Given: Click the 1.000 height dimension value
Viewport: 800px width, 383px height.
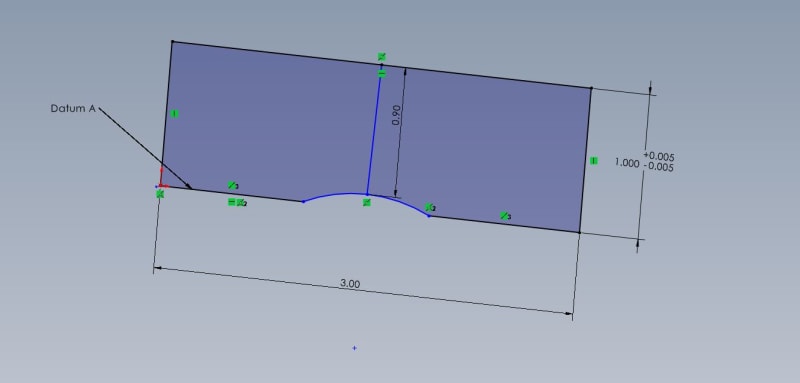Looking at the screenshot, I should click(x=627, y=163).
